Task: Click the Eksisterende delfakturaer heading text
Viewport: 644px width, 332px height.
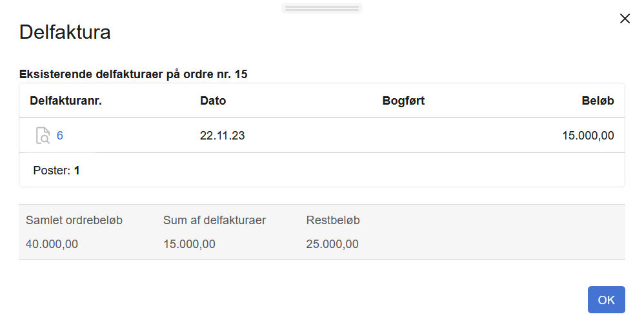Action: tap(134, 74)
